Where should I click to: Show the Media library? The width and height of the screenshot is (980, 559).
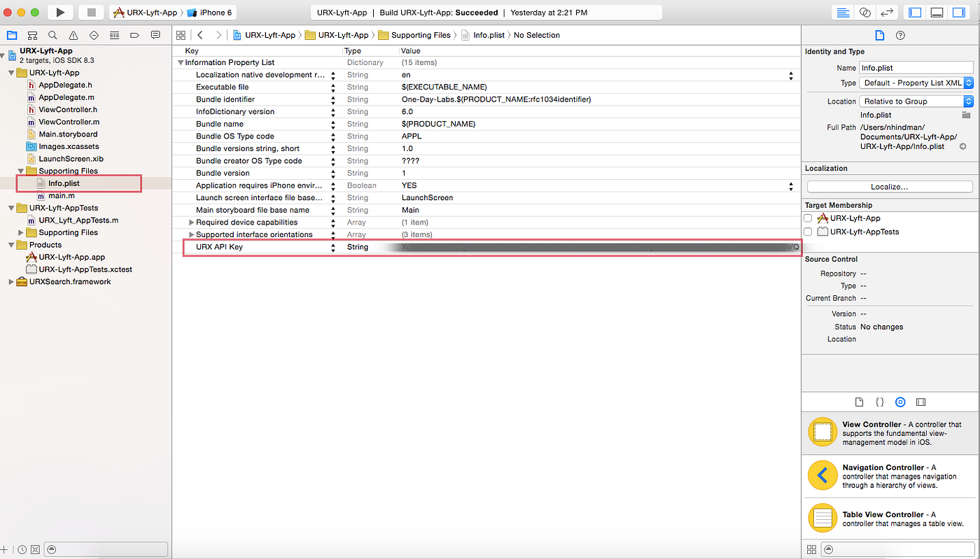coord(920,402)
